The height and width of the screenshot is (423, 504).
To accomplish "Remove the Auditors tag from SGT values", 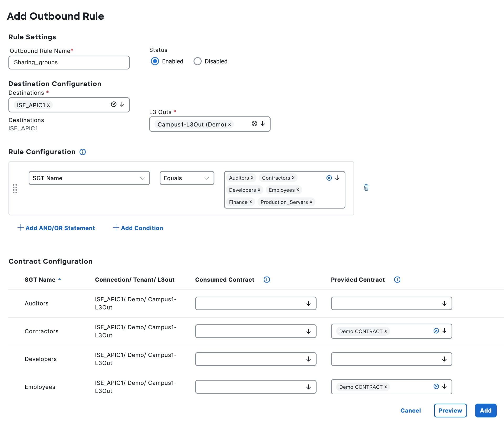I will [x=252, y=178].
